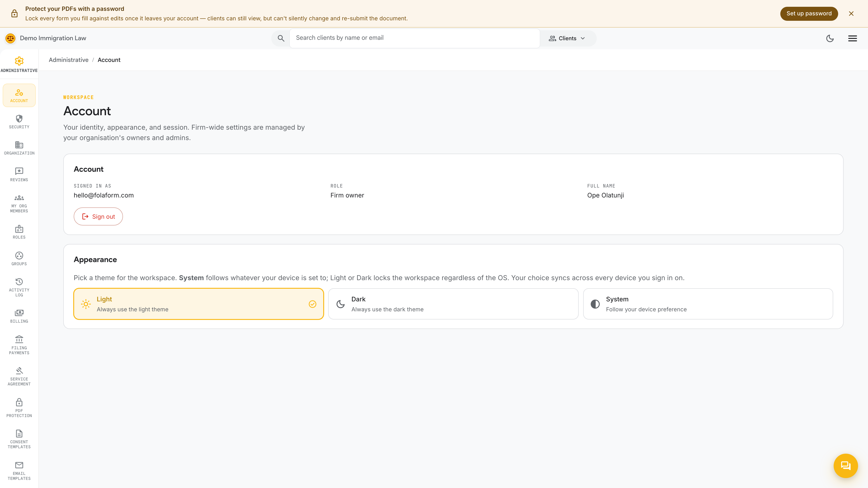Screen dimensions: 868x488
Task: Open Email Templates section
Action: click(x=19, y=471)
